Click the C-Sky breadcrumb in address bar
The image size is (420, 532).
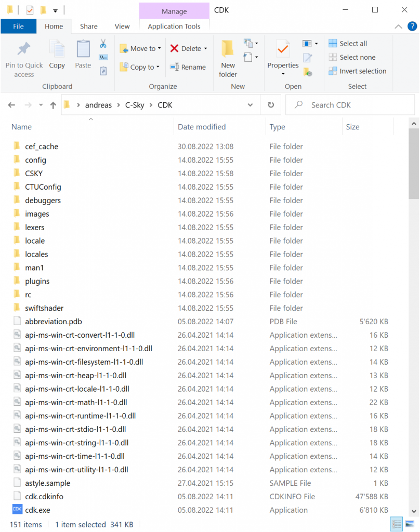pos(135,105)
